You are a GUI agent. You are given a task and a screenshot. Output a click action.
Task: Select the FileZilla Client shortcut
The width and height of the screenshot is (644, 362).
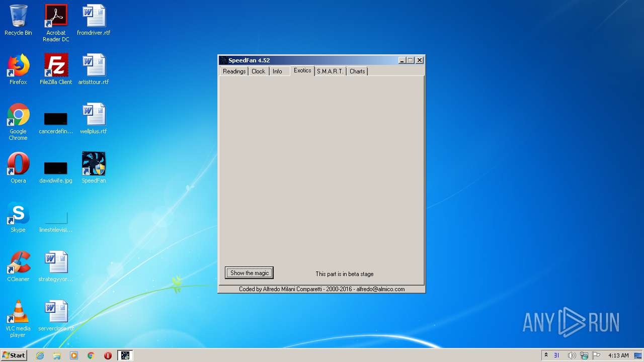(56, 70)
